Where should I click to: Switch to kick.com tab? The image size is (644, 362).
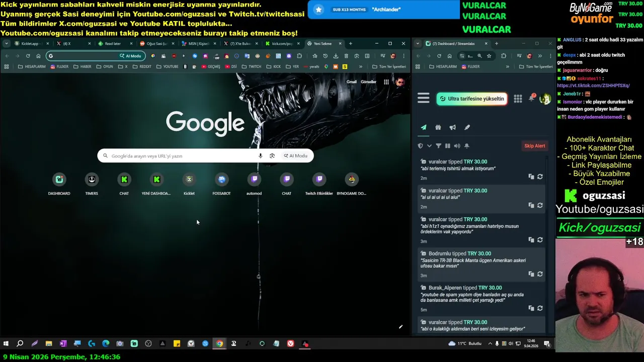click(x=282, y=44)
